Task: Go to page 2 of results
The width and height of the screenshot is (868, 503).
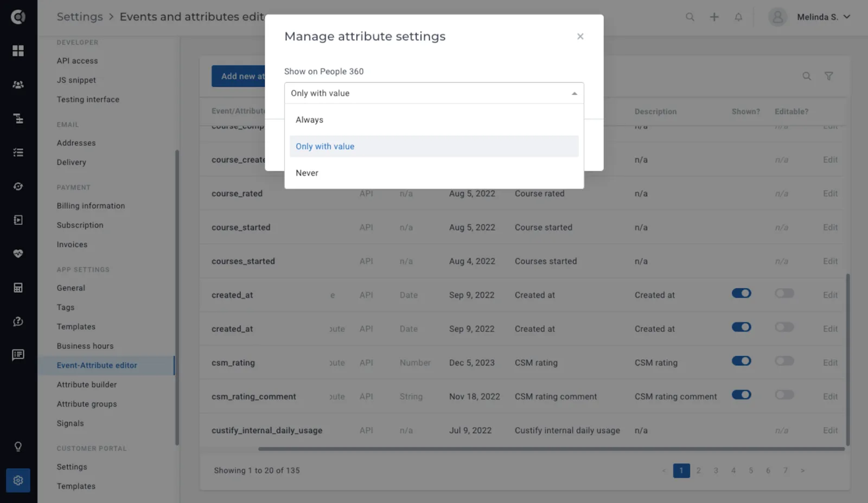Action: click(699, 470)
